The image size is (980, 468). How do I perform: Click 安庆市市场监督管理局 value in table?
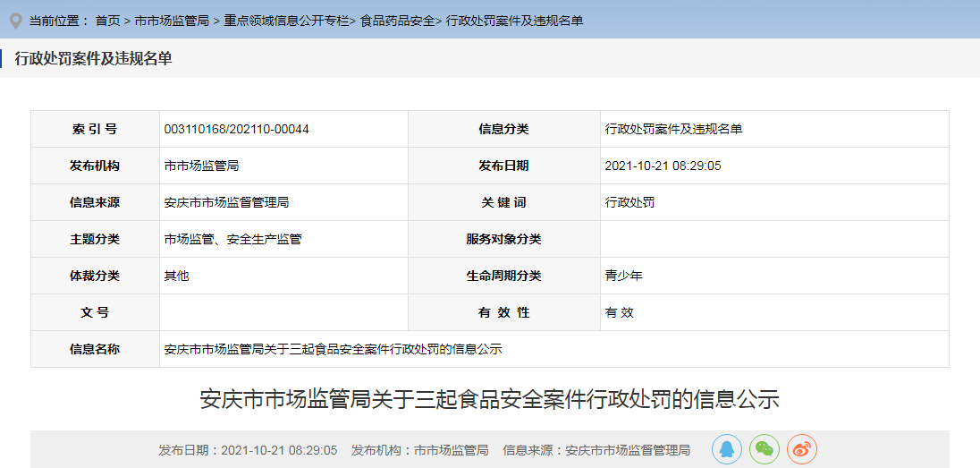(x=226, y=203)
